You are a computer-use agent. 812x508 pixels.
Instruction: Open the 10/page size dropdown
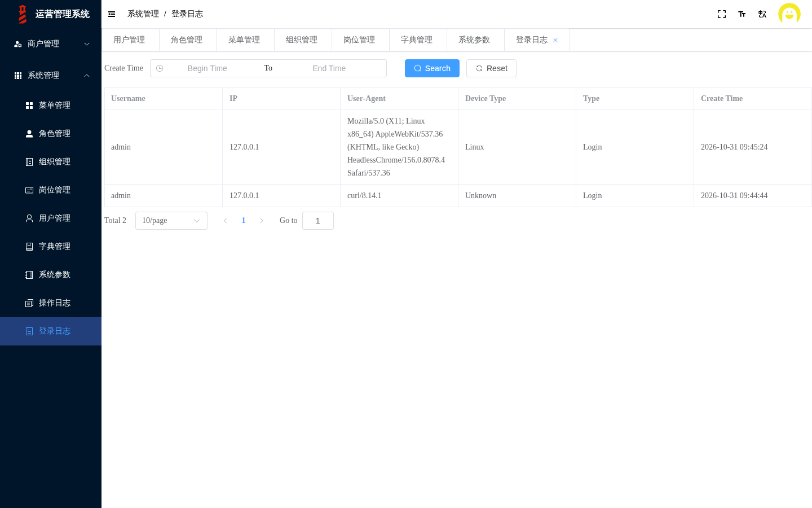[x=171, y=221]
